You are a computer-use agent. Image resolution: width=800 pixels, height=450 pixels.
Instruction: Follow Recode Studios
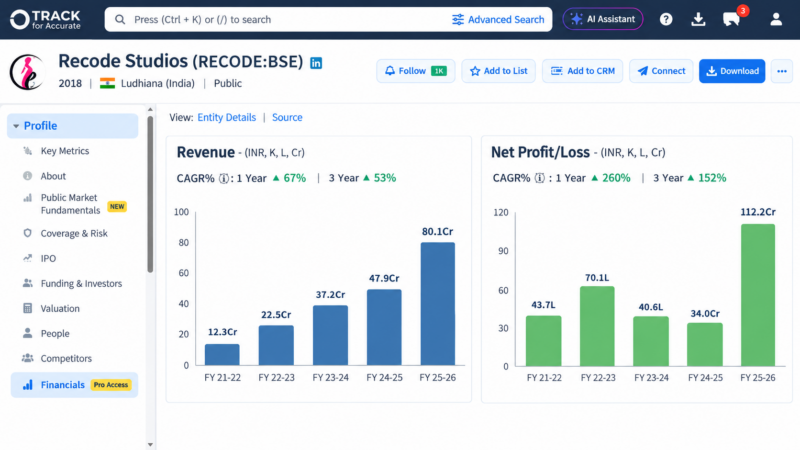(416, 71)
